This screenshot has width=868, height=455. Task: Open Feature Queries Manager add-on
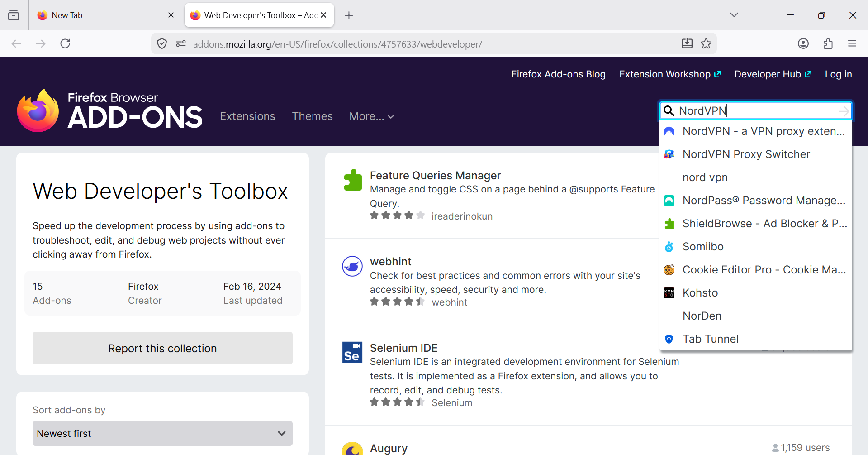[x=435, y=176]
